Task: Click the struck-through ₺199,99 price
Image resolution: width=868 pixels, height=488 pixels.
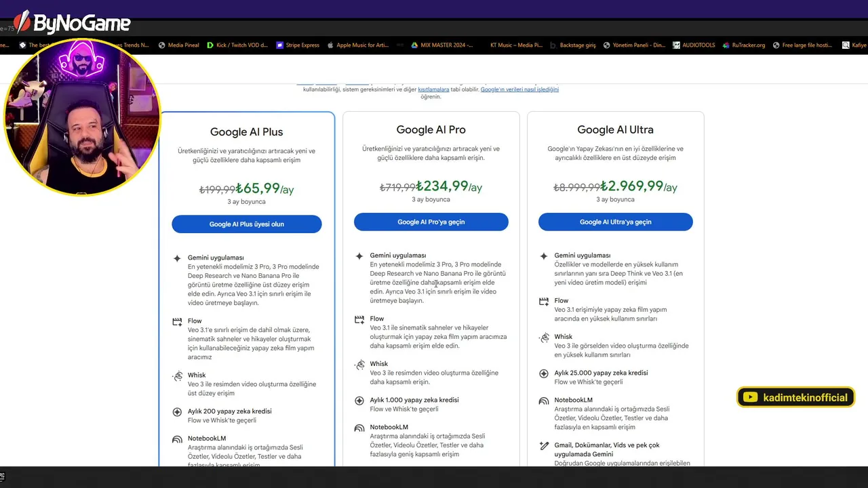Action: click(217, 190)
